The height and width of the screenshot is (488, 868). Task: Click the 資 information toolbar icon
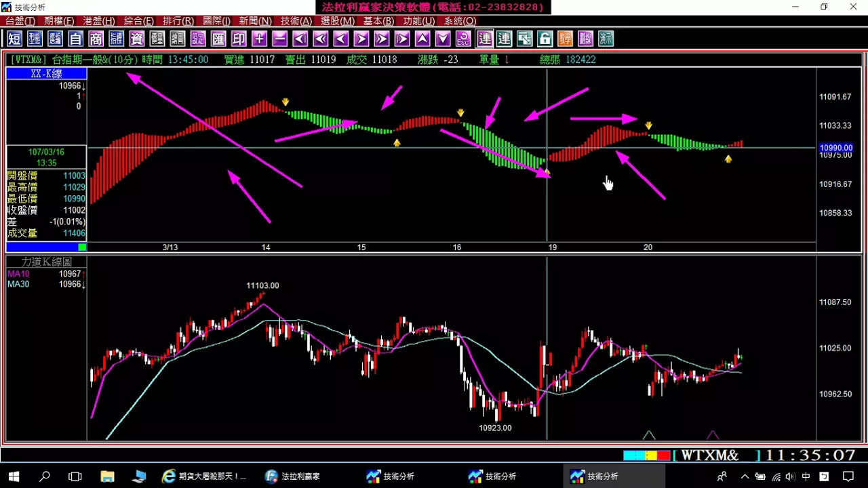click(x=136, y=39)
